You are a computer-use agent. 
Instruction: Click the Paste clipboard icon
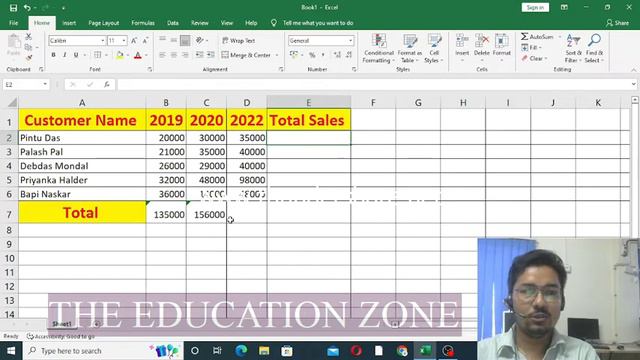tap(13, 42)
